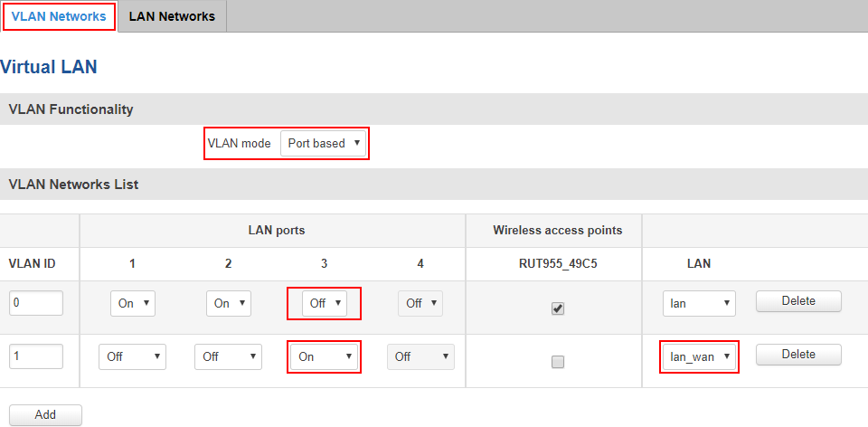Open LAN port 1 dropdown for VLAN 1
Image resolution: width=868 pixels, height=427 pixels.
133,356
